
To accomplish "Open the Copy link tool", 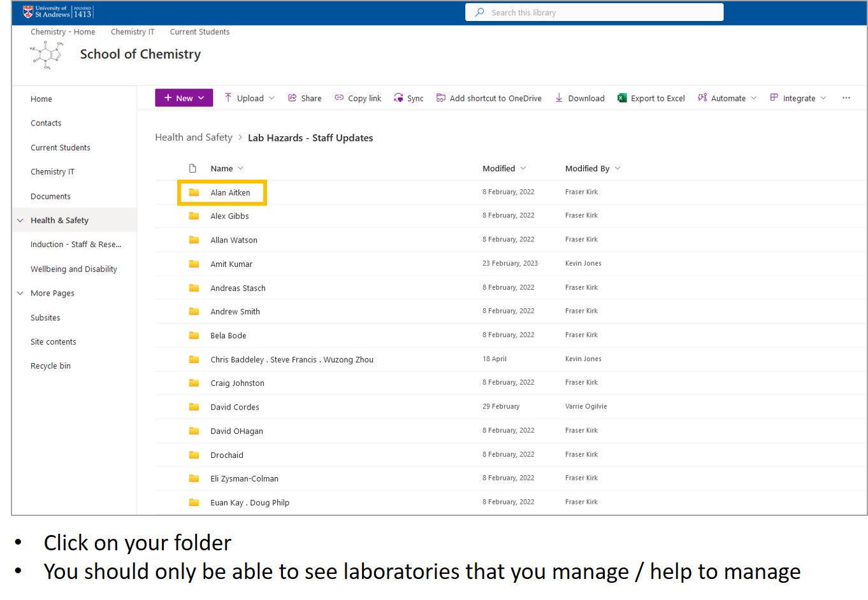I will (358, 97).
